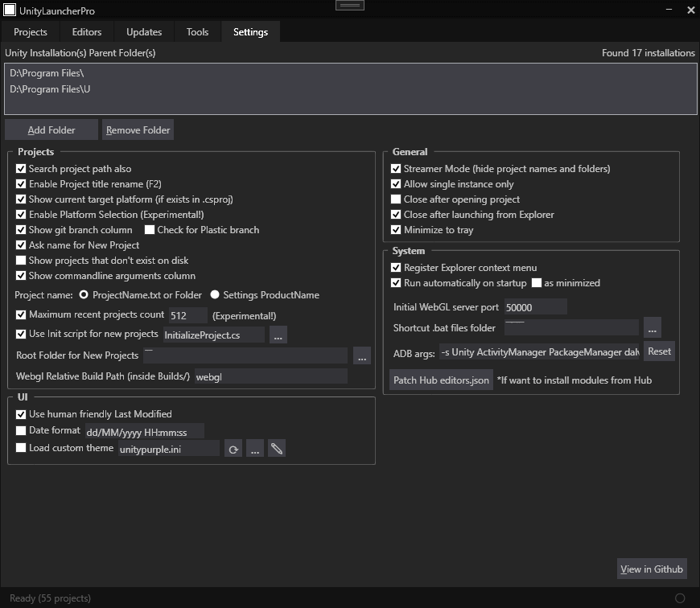700x608 pixels.
Task: Click the Initial WebGL server port field
Action: click(x=535, y=307)
